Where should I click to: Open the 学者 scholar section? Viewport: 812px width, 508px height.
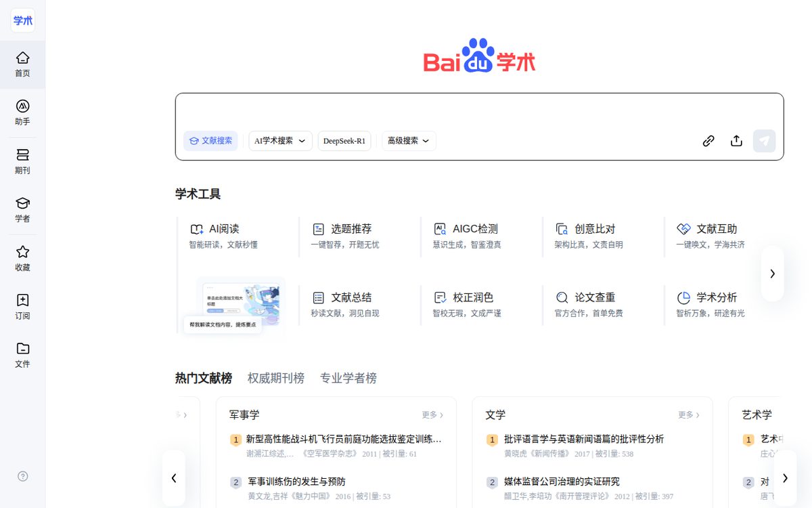click(22, 210)
